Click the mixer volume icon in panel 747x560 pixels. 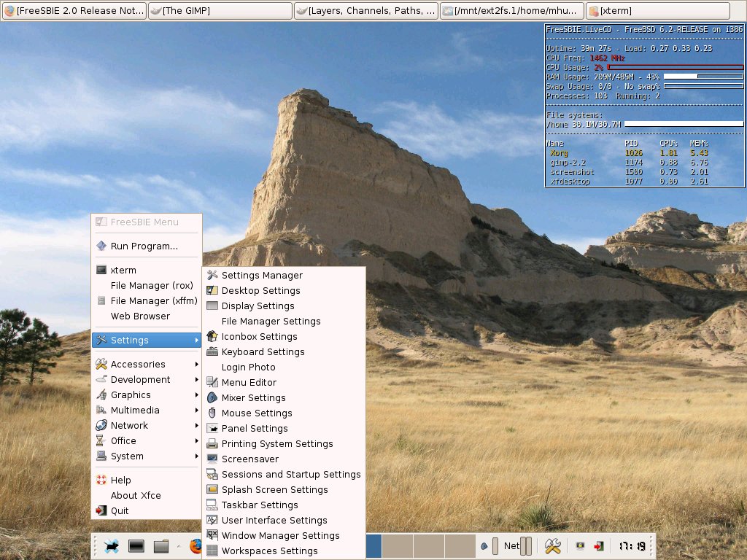pyautogui.click(x=484, y=546)
